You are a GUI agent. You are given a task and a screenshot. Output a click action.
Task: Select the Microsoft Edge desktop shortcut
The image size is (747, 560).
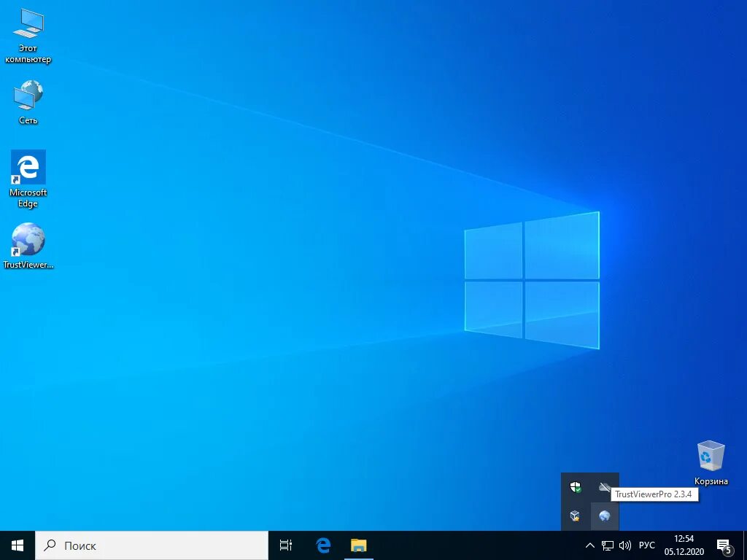[28, 179]
